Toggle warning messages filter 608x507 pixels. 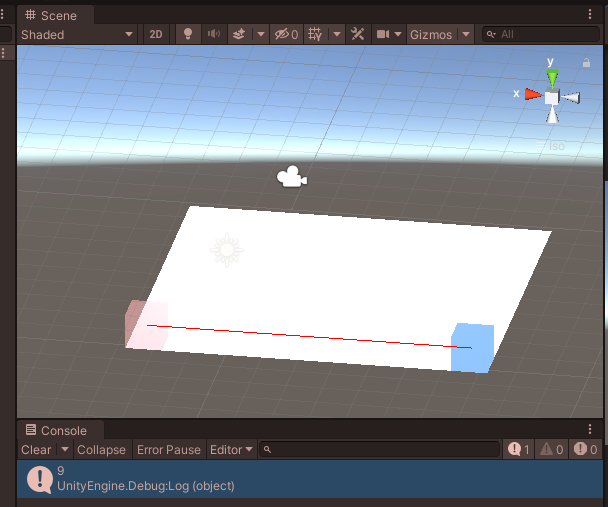pos(551,450)
